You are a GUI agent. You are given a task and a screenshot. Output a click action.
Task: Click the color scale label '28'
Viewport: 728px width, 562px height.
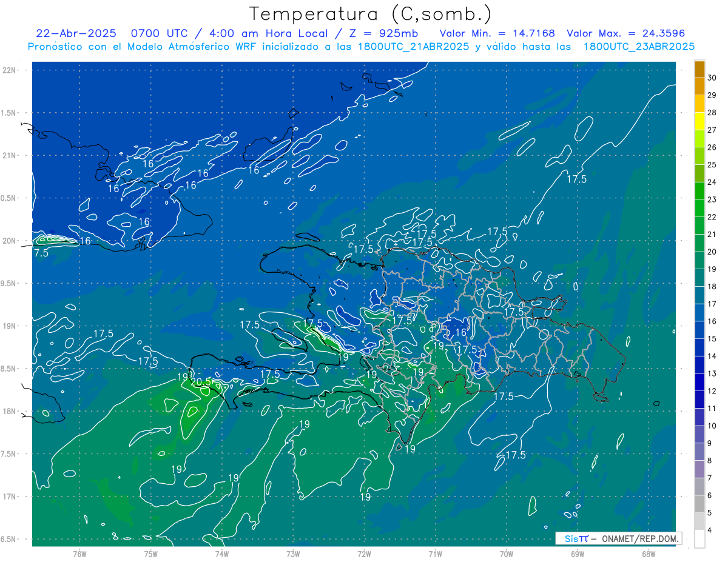[712, 112]
